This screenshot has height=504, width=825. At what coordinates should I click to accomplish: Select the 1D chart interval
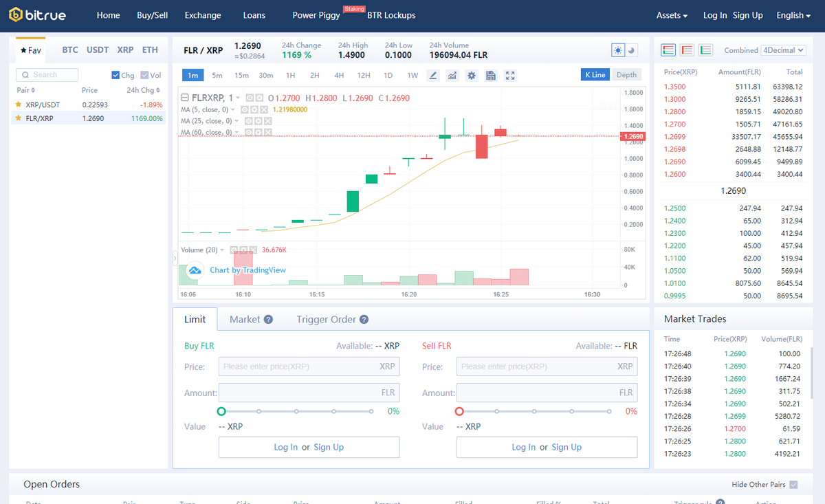coord(388,75)
